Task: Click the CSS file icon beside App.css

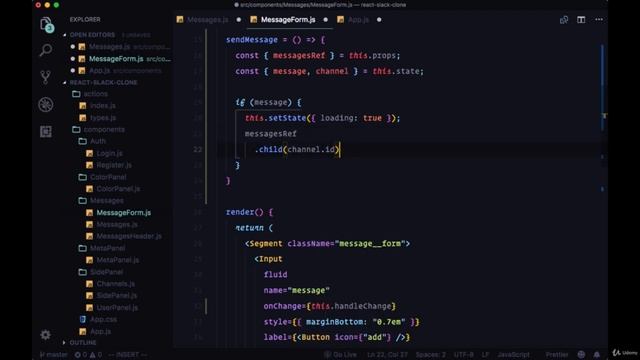Action: [82, 319]
